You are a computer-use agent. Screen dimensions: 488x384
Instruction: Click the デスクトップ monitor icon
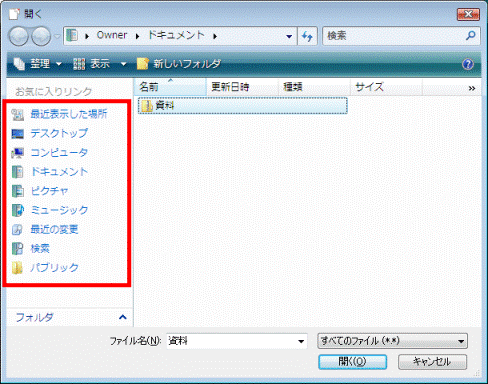(17, 134)
